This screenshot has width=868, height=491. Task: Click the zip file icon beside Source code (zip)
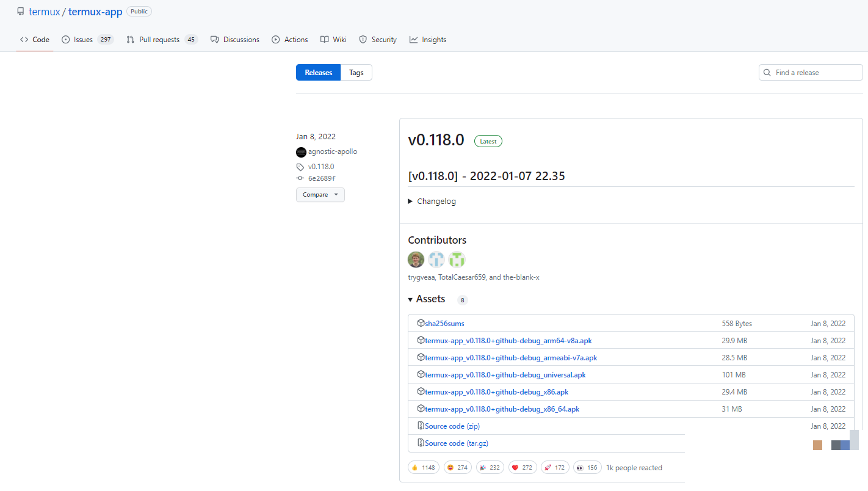tap(421, 426)
